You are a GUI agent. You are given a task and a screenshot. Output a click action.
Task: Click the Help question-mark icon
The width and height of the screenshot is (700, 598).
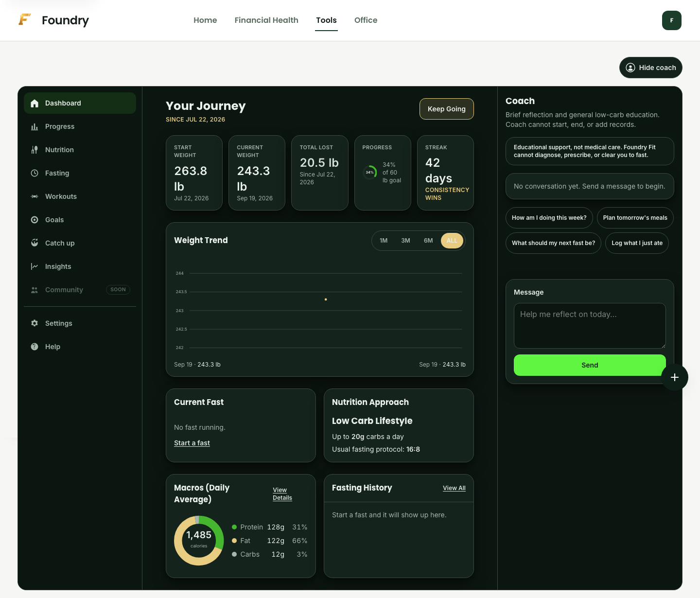click(x=35, y=347)
